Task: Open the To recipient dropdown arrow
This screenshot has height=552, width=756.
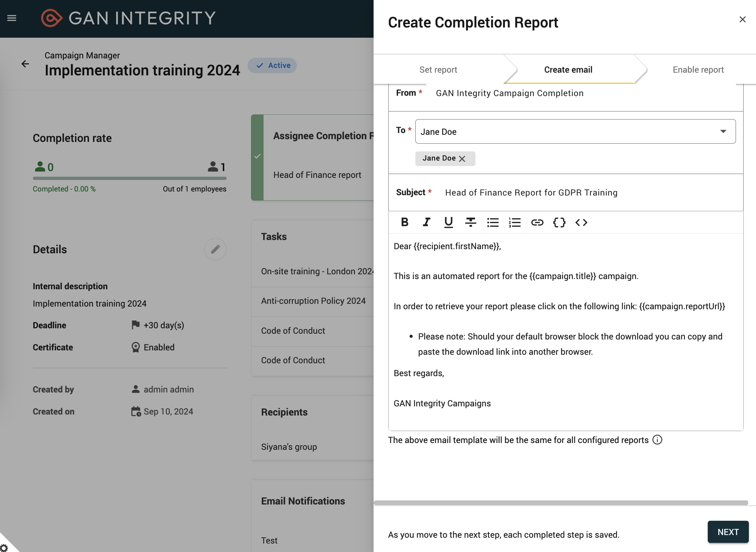Action: pyautogui.click(x=723, y=131)
